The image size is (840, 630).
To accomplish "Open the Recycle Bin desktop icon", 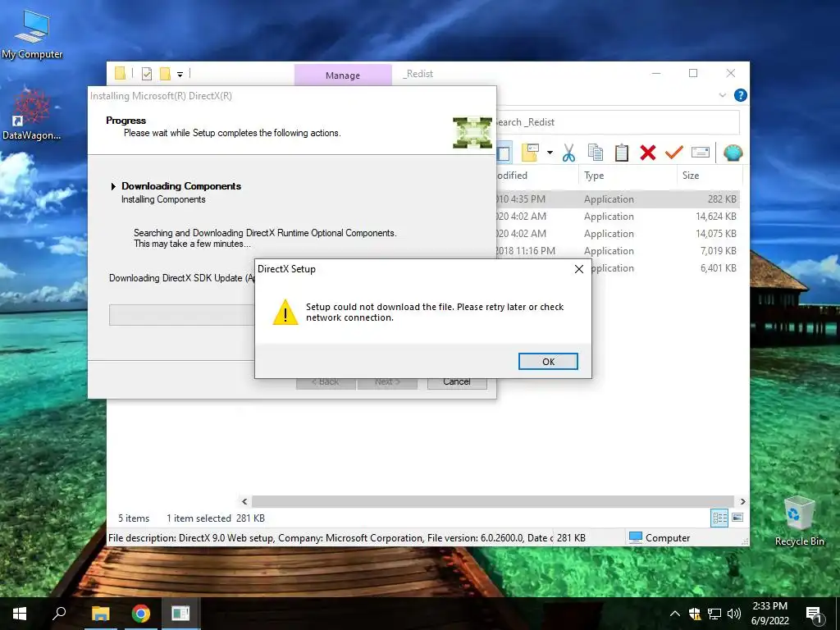I will coord(799,521).
